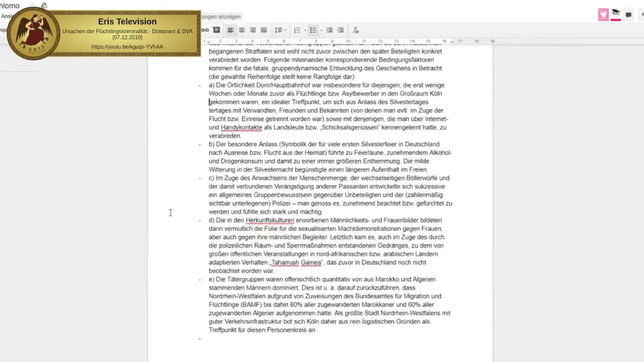
Task: Justify the text
Action: click(264, 30)
